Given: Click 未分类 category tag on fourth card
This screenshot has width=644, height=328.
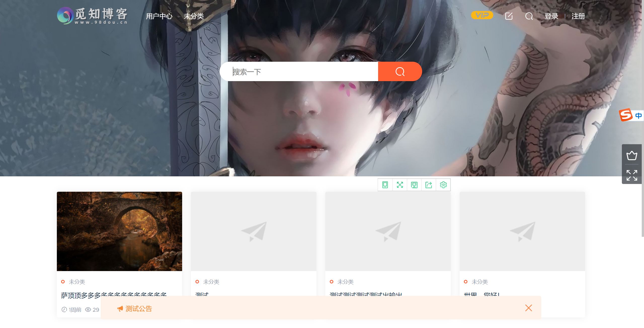Looking at the screenshot, I should 480,282.
